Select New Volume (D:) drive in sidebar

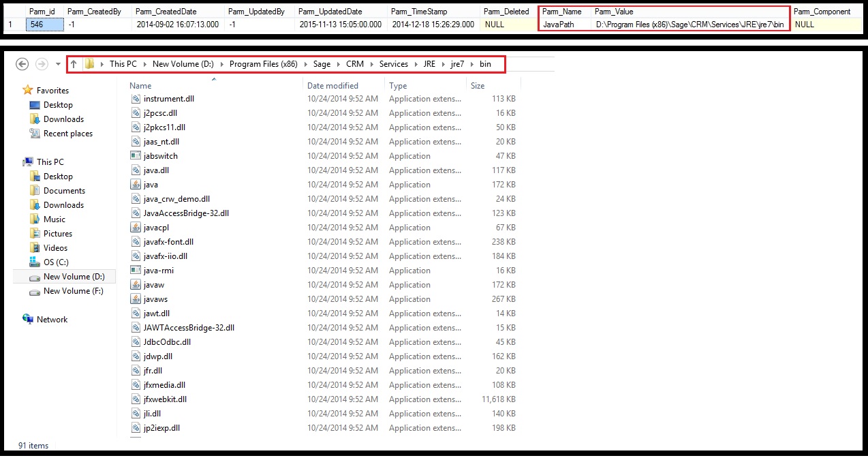pos(74,277)
